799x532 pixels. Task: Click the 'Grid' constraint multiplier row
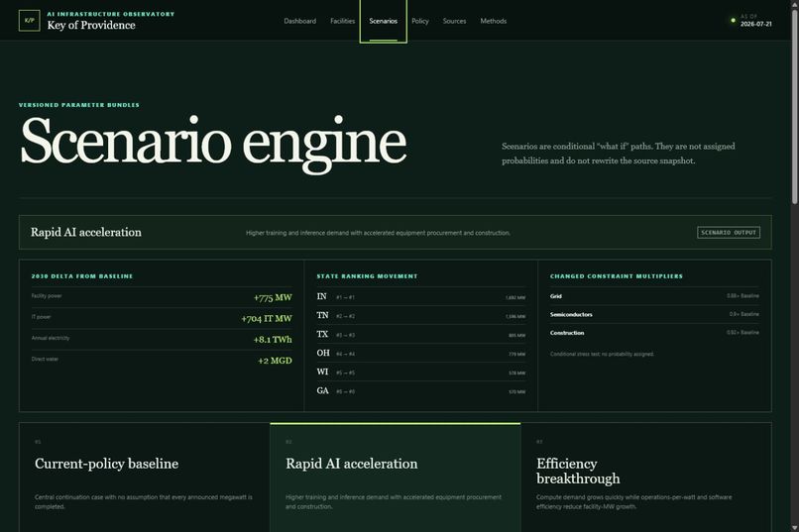[654, 296]
